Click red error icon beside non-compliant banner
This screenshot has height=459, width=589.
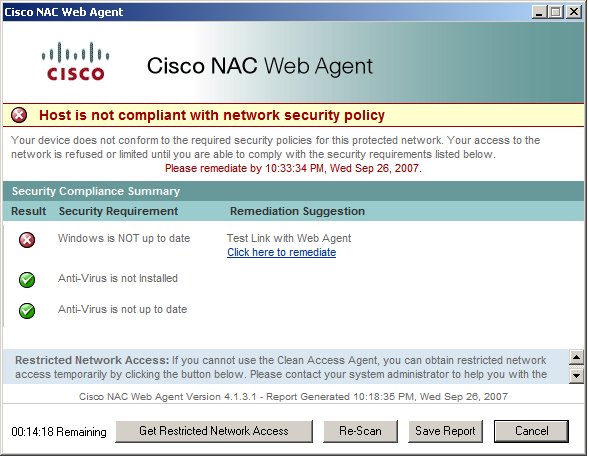click(x=19, y=115)
